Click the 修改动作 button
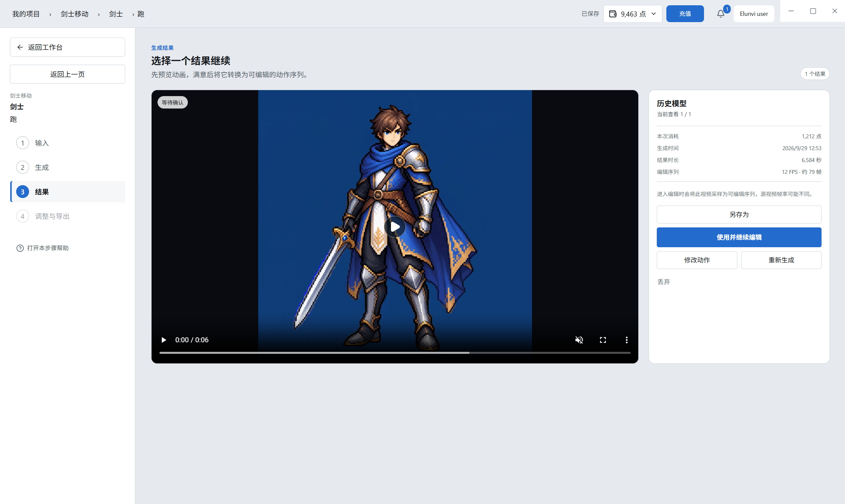The height and width of the screenshot is (504, 845). pyautogui.click(x=696, y=260)
